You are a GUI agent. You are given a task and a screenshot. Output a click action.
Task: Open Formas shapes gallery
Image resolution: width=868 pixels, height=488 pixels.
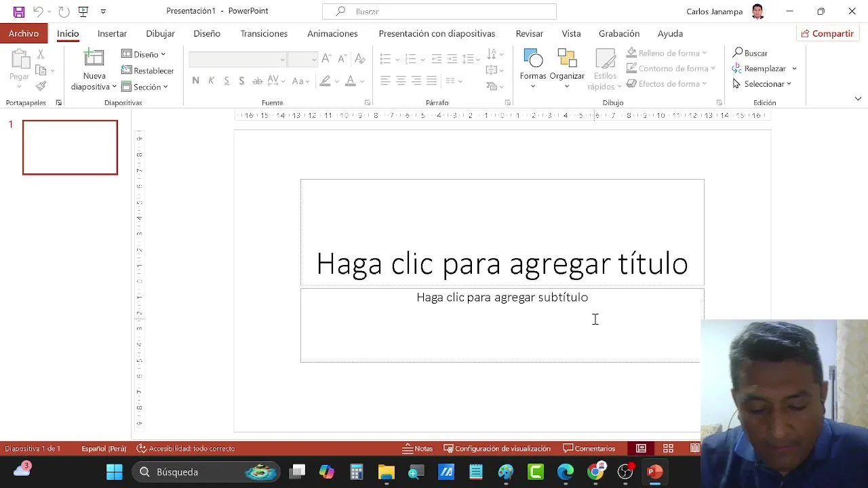(533, 68)
